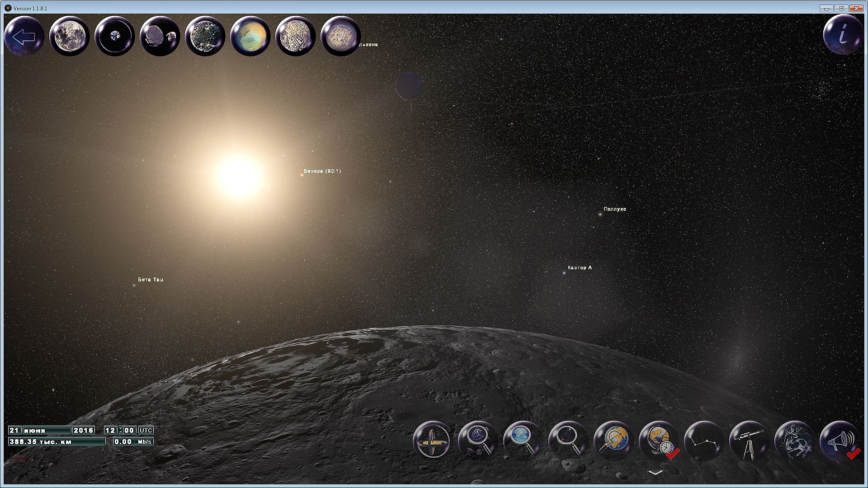
Task: Open the Earth orbit view bubble
Action: pyautogui.click(x=115, y=37)
